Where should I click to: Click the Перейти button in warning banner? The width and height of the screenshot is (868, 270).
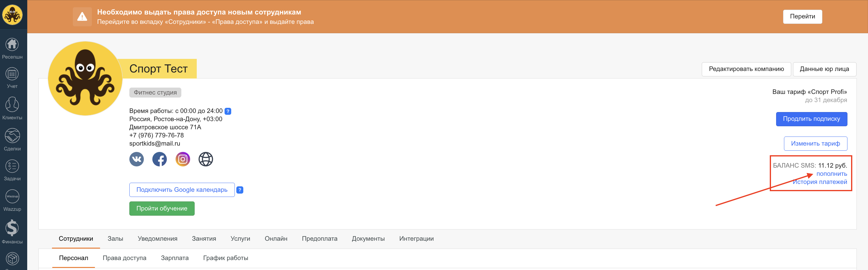802,17
